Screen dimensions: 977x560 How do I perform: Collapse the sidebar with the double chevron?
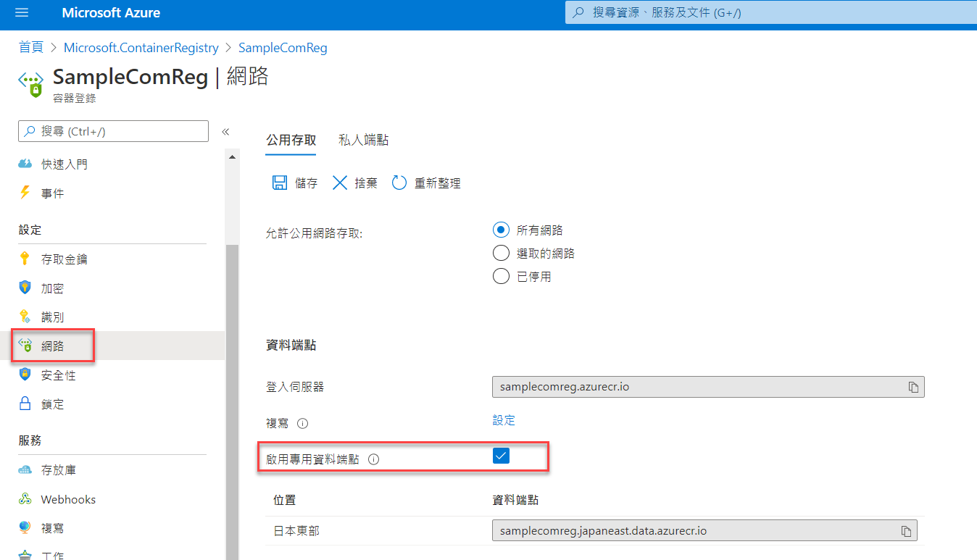225,132
